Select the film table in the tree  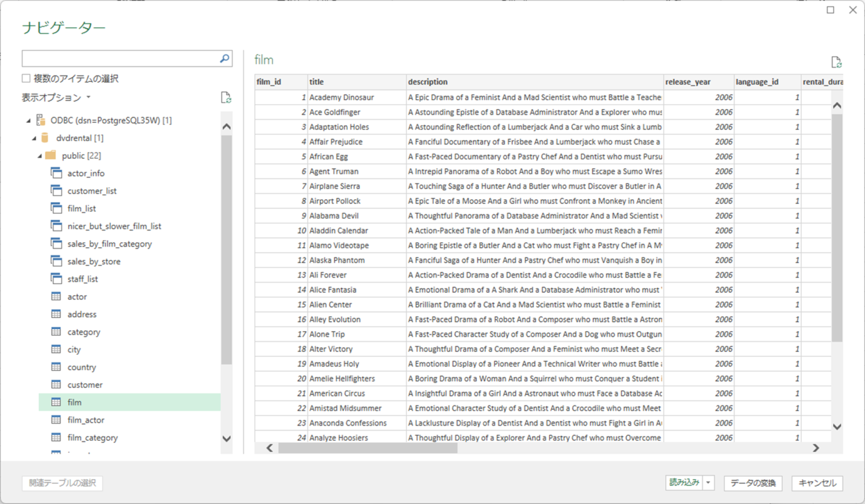pos(74,402)
